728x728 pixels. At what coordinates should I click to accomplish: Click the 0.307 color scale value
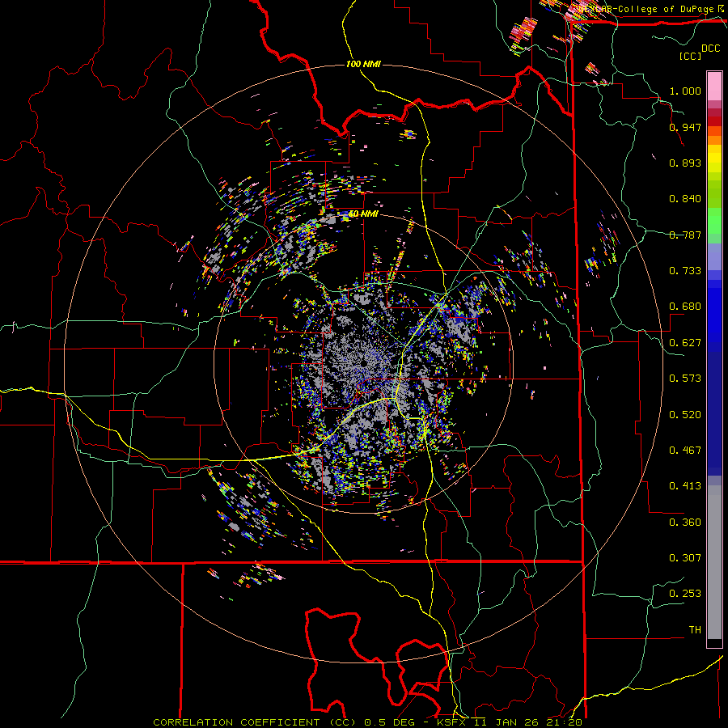click(x=685, y=558)
